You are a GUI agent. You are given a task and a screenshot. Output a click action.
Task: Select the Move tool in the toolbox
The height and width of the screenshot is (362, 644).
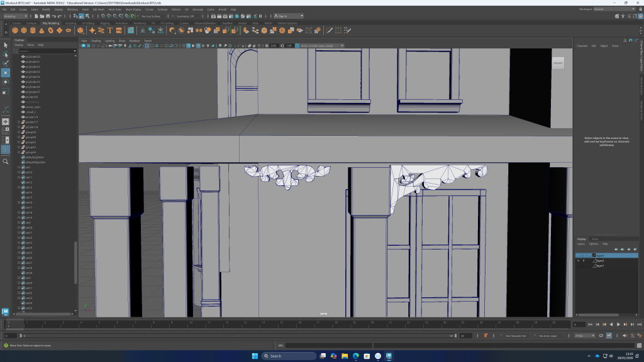6,73
